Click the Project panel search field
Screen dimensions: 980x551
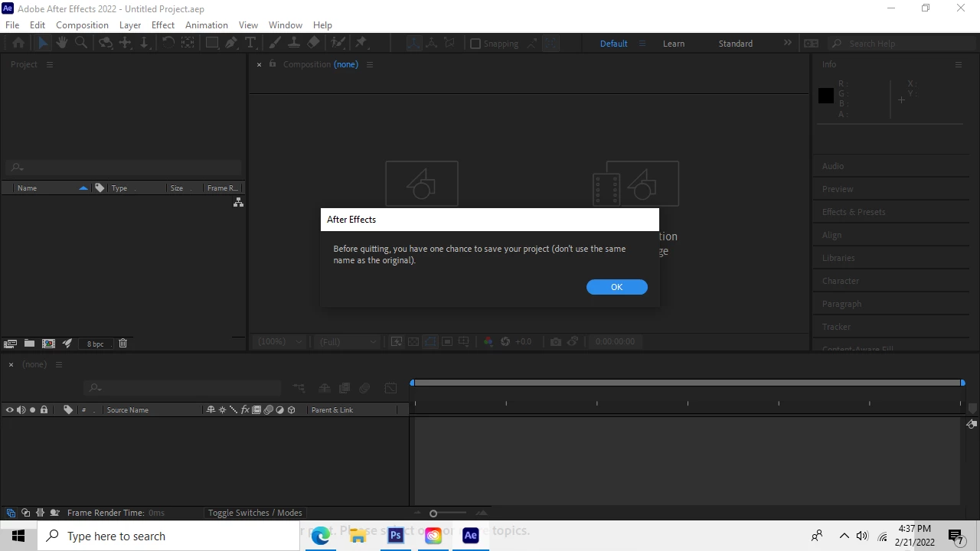pyautogui.click(x=124, y=167)
